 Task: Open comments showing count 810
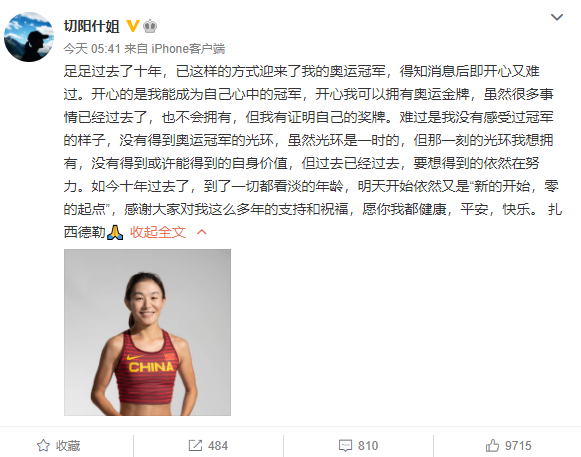(358, 446)
